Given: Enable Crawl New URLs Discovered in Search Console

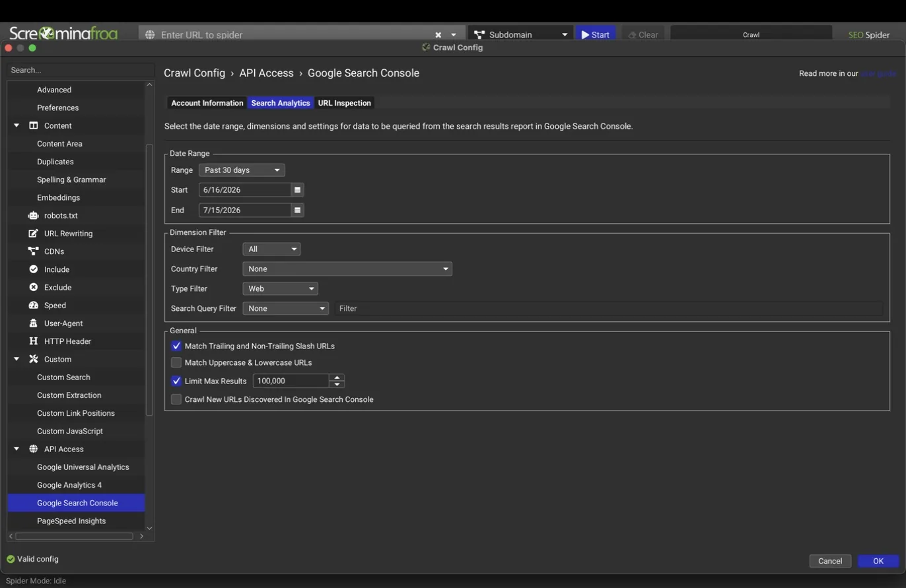Looking at the screenshot, I should 176,399.
